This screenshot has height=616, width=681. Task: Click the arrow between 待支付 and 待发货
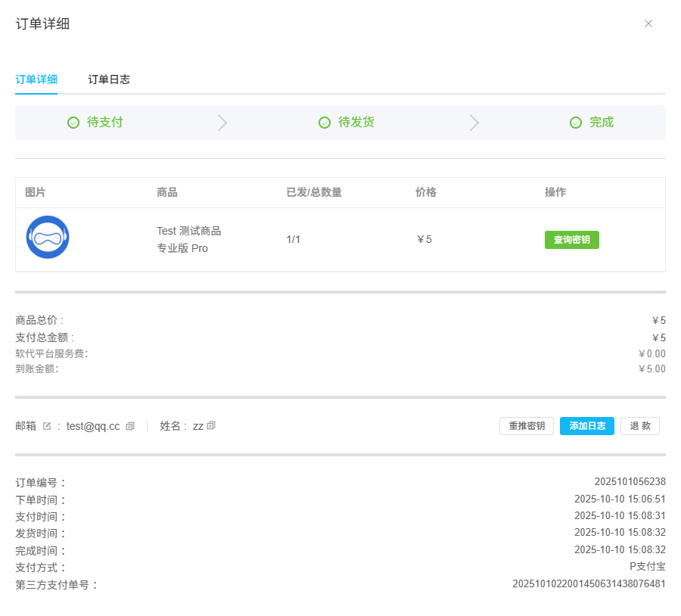pos(222,123)
